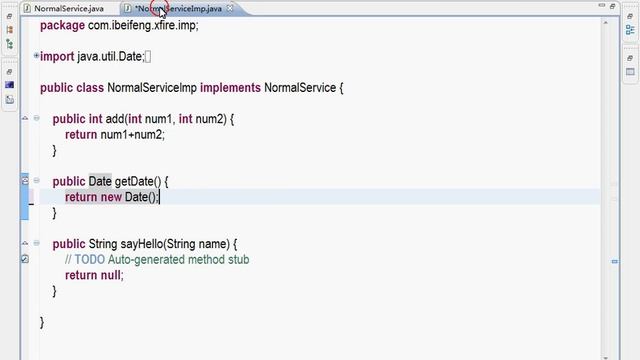Screen dimensions: 640x360
Task: Restore the top-right minimized view stack
Action: pyautogui.click(x=630, y=16)
